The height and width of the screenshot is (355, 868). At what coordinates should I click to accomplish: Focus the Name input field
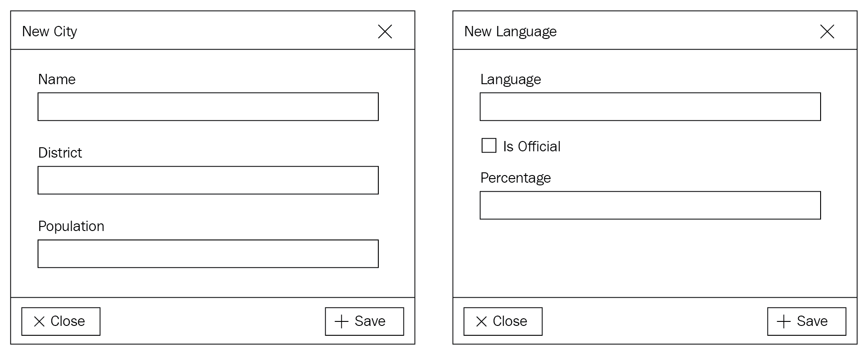point(208,107)
